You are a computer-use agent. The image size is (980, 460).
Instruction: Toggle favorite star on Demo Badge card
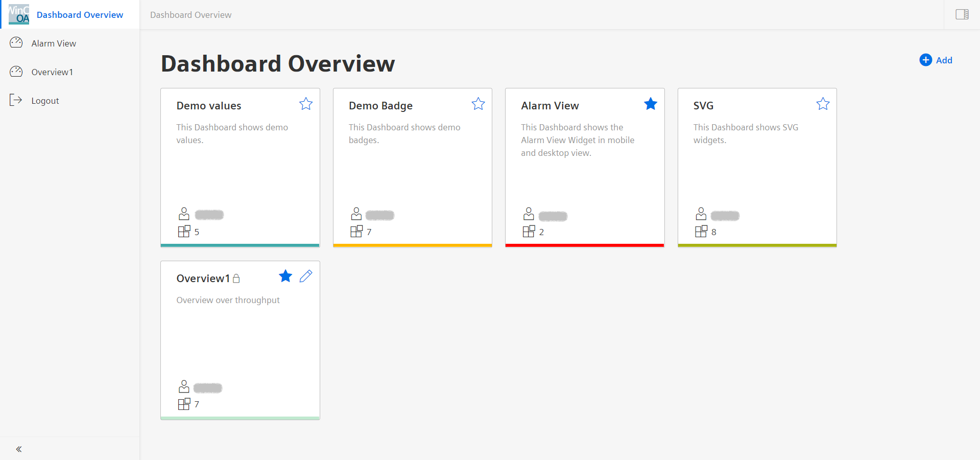pyautogui.click(x=478, y=104)
